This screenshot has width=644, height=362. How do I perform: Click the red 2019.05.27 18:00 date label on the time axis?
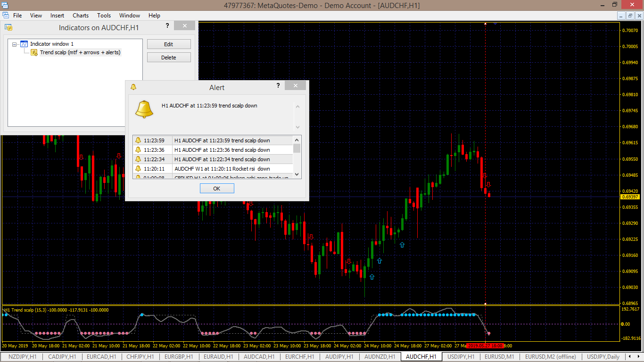pyautogui.click(x=486, y=346)
